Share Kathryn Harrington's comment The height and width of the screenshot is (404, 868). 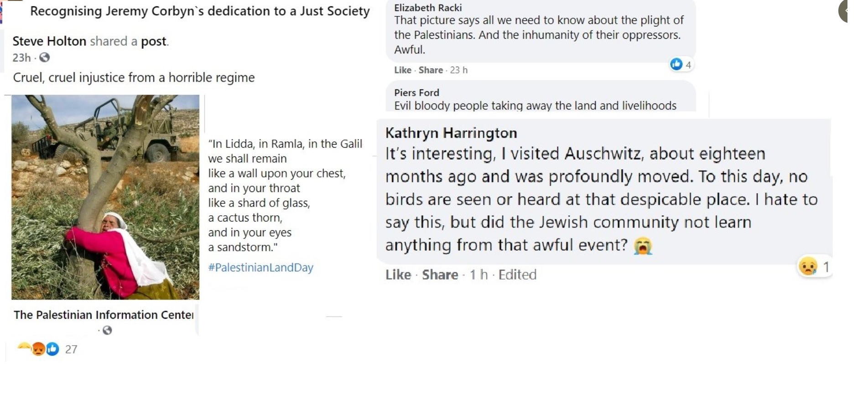pos(440,275)
